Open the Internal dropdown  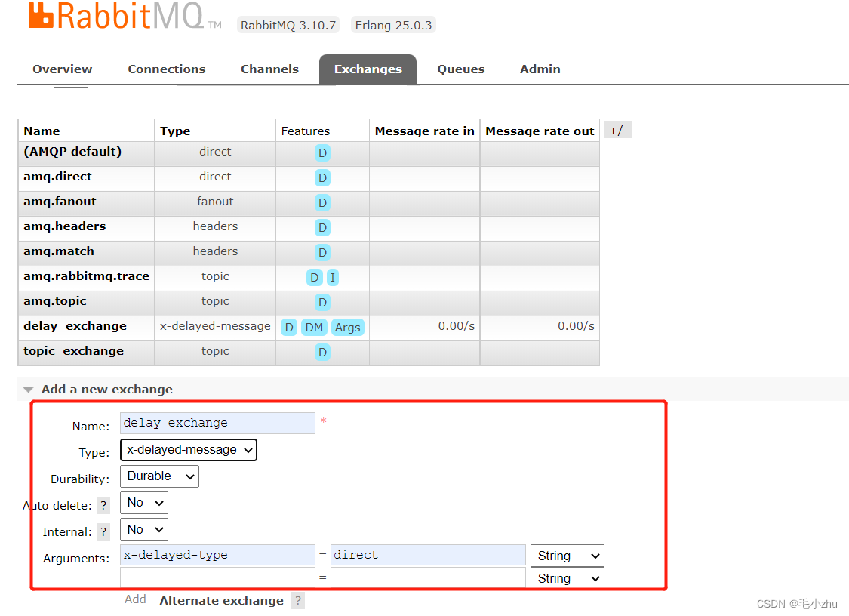click(x=143, y=528)
